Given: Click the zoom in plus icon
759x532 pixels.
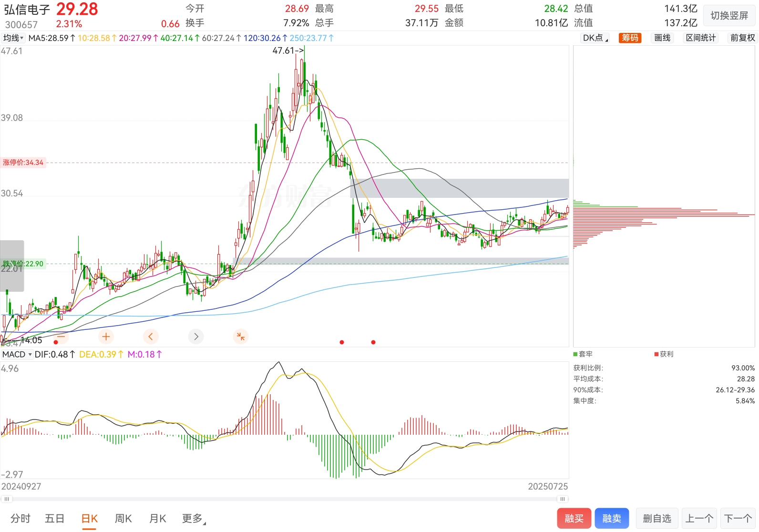Looking at the screenshot, I should click(x=106, y=337).
